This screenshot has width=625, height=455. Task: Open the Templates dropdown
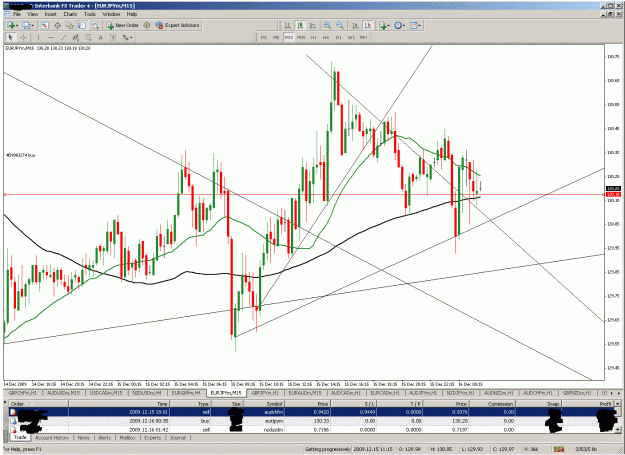(415, 25)
